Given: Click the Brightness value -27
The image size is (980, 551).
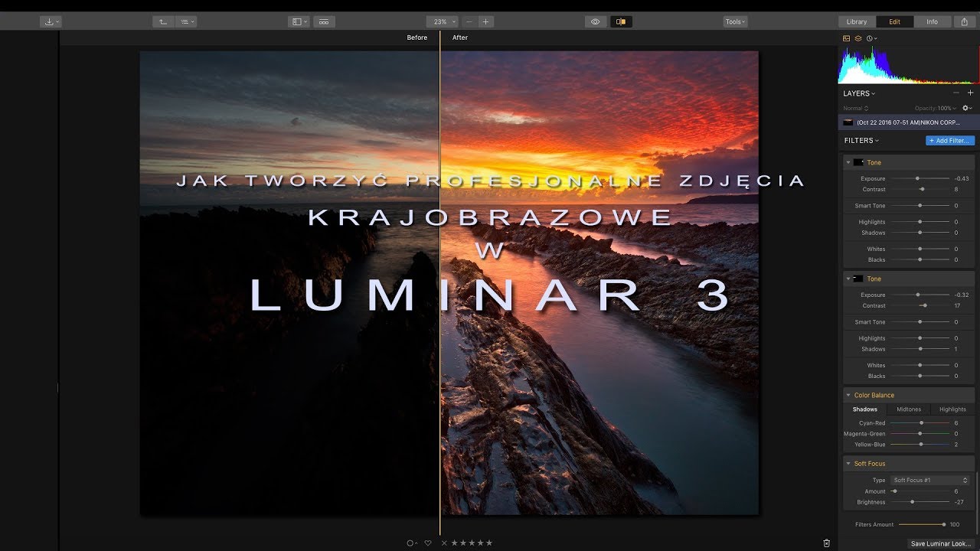Looking at the screenshot, I should 959,502.
